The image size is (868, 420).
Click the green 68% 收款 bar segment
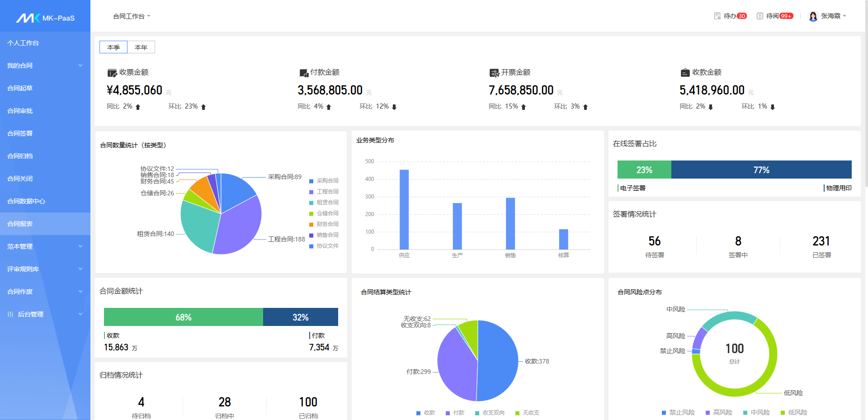(183, 317)
